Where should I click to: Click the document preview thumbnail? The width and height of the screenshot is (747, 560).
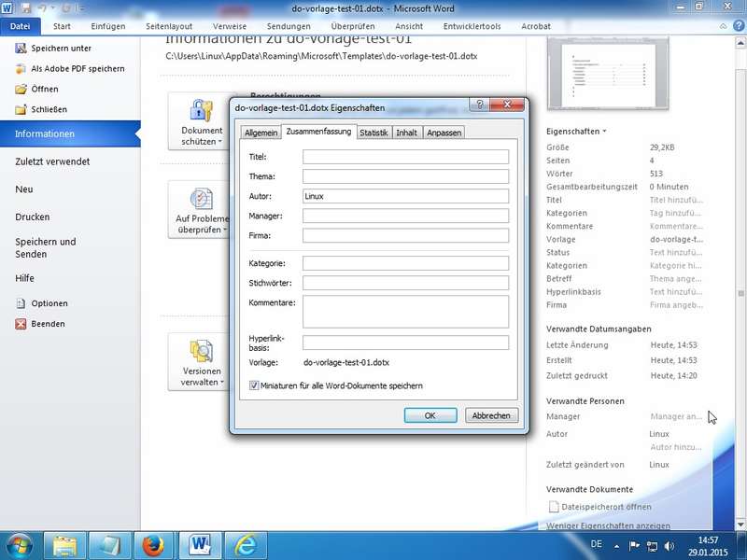pyautogui.click(x=608, y=75)
